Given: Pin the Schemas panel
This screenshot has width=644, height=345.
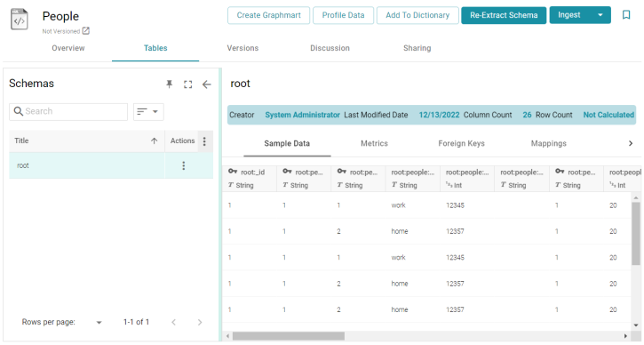Looking at the screenshot, I should [x=169, y=84].
